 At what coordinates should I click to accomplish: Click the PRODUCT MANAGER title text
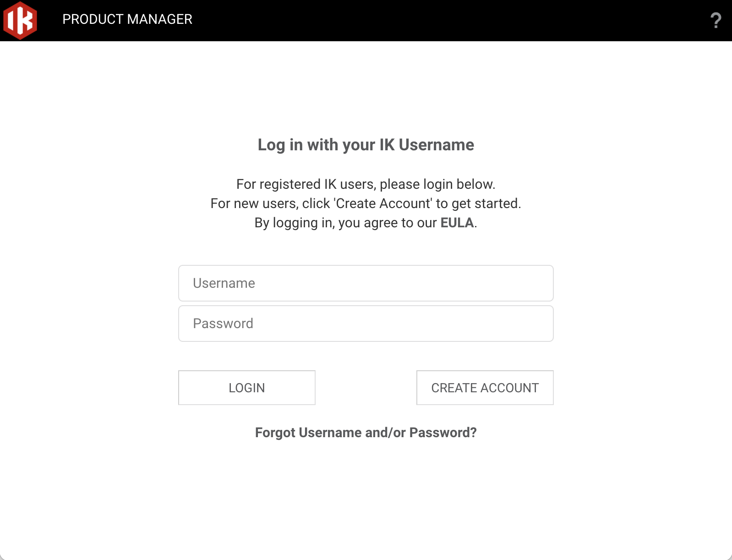[127, 19]
